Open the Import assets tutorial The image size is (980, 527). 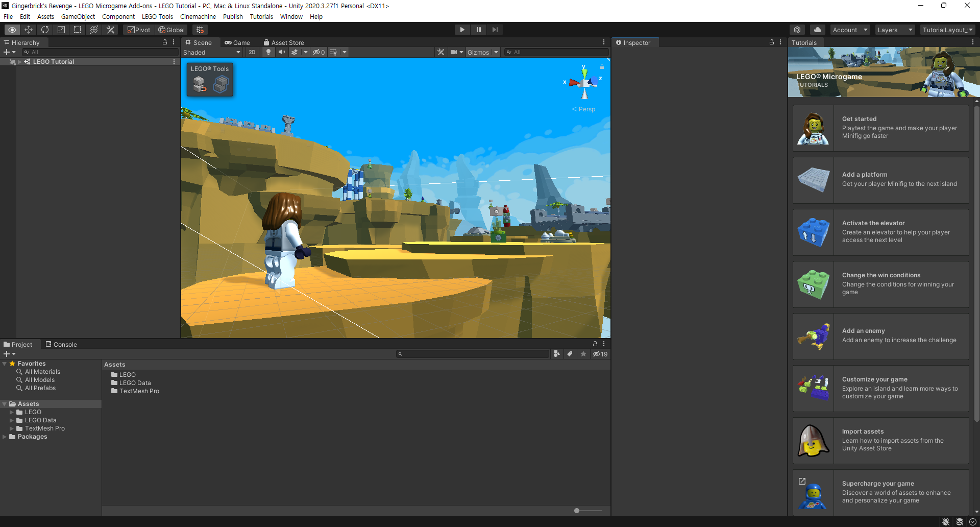(881, 441)
